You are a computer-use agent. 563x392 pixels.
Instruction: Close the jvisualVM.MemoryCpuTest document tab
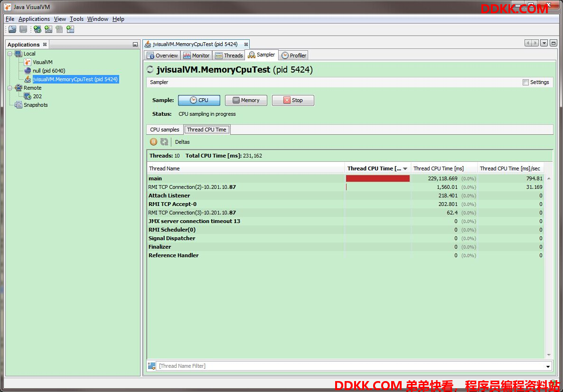pyautogui.click(x=246, y=45)
